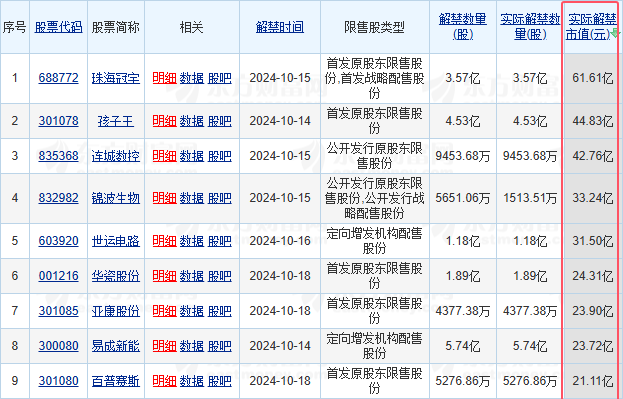View 明细 for 锦波生物 row

point(164,198)
